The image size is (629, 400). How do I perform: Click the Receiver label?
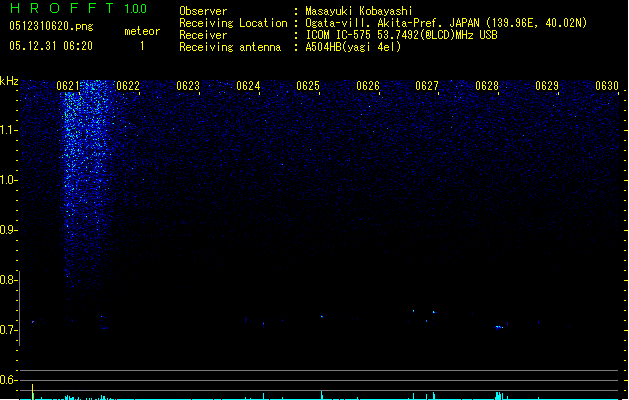click(203, 35)
